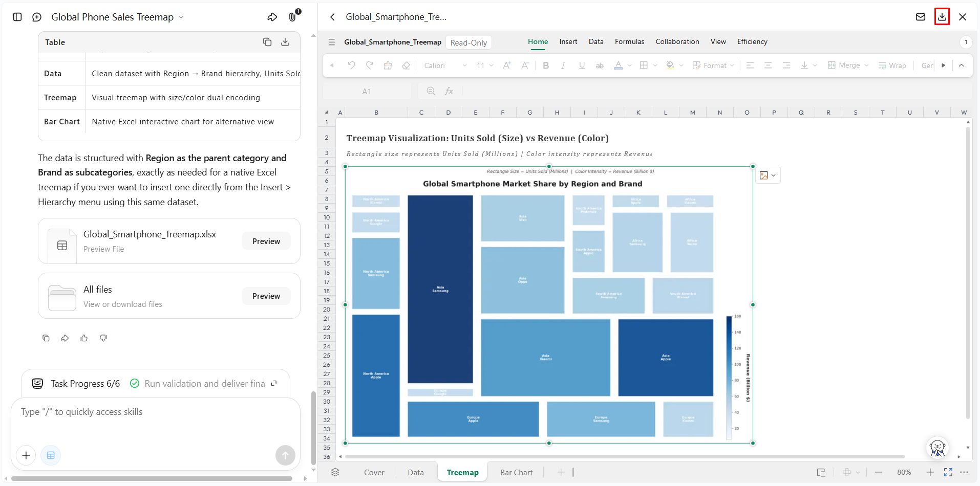This screenshot has width=980, height=486.
Task: Toggle the left sidebar panel icon
Action: pos(17,17)
